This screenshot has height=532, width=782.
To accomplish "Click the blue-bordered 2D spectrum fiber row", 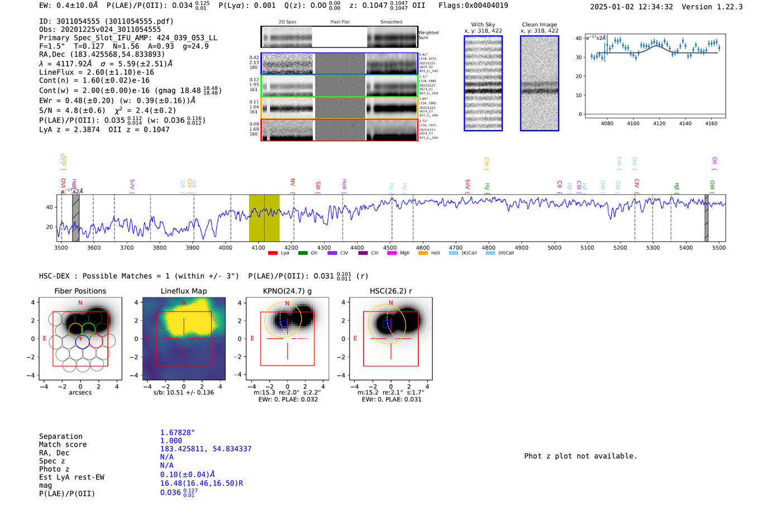I will [339, 64].
